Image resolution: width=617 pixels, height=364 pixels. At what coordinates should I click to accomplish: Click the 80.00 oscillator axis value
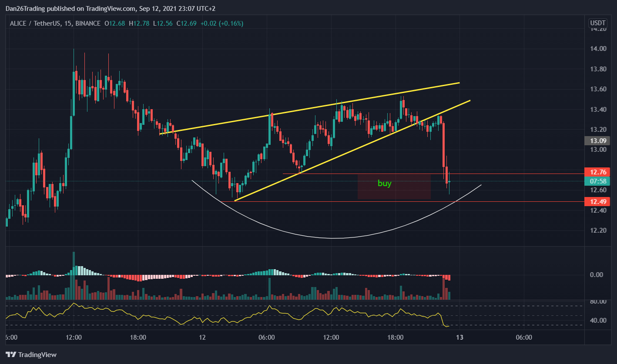[598, 301]
